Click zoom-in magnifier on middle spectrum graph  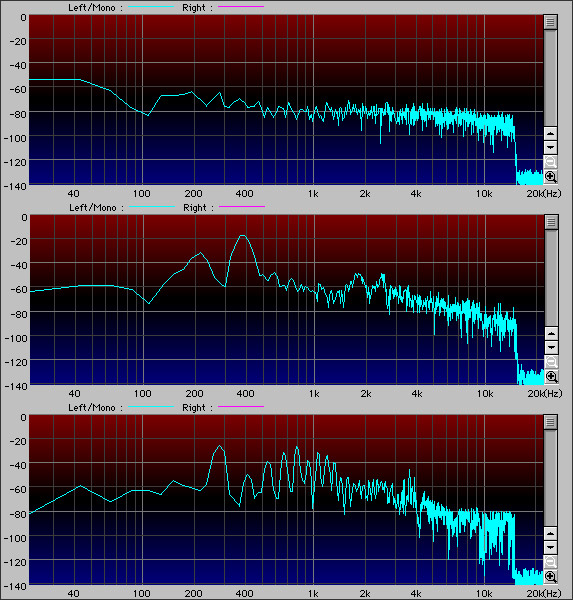click(551, 377)
